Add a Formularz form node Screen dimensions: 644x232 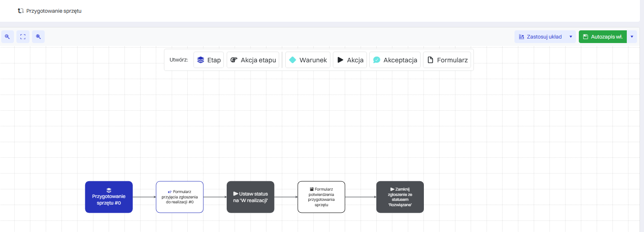pos(447,60)
